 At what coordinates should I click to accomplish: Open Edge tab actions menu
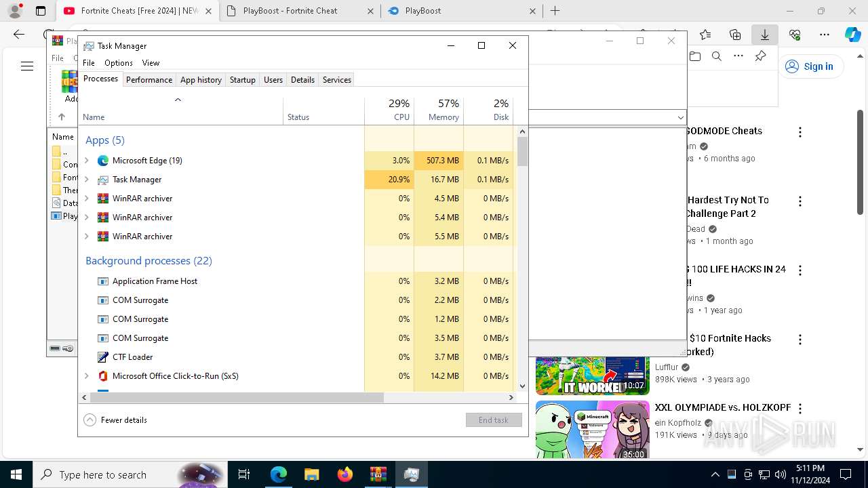[41, 11]
